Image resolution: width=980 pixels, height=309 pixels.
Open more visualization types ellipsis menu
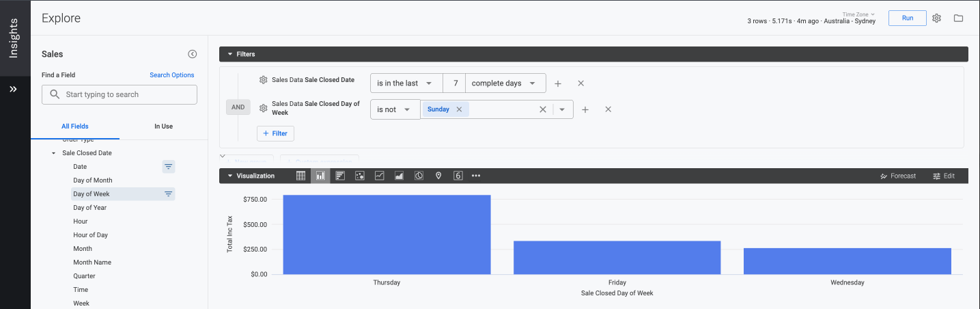pos(476,176)
